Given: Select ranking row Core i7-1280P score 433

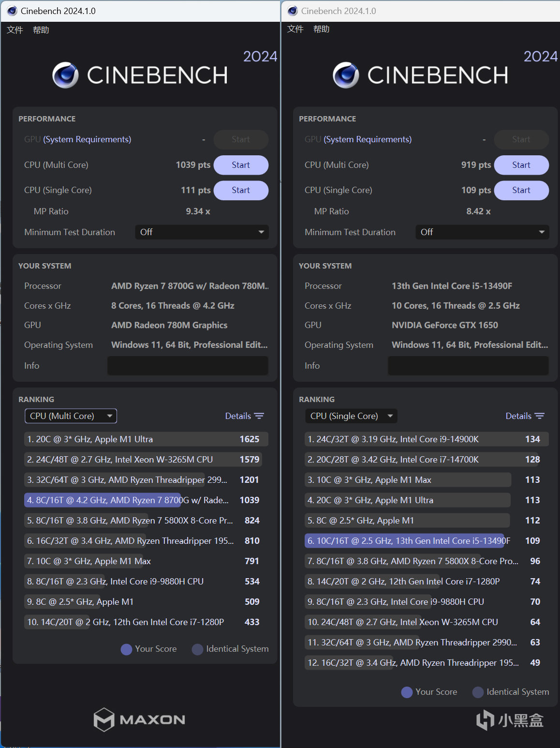Looking at the screenshot, I should (x=146, y=622).
